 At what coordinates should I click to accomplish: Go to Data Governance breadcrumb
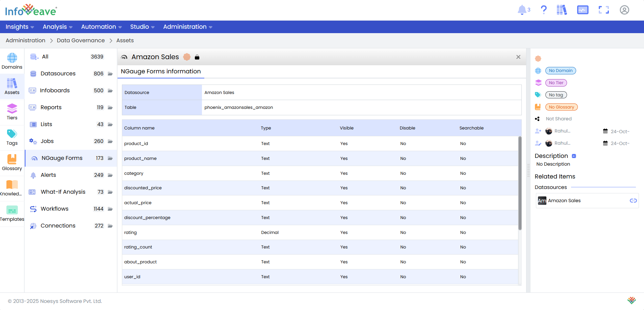[81, 40]
